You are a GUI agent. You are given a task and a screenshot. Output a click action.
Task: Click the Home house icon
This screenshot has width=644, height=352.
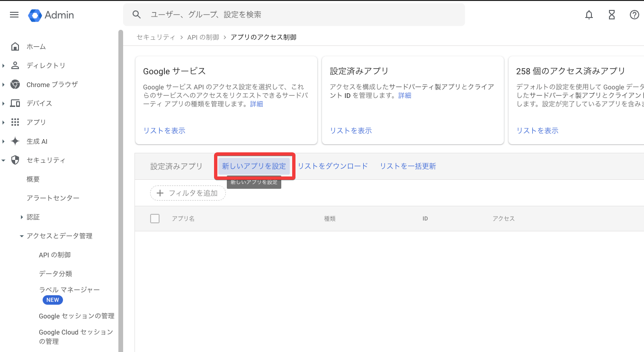point(15,46)
